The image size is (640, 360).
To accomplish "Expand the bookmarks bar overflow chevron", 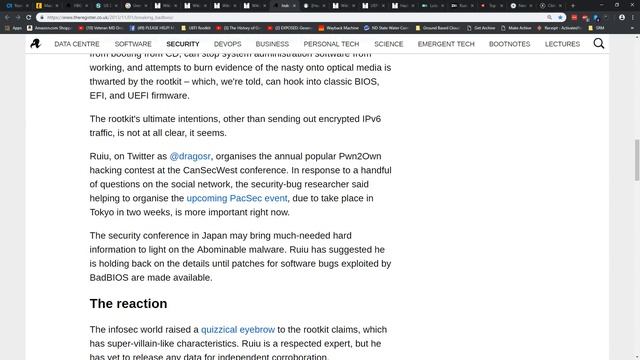I will click(632, 28).
